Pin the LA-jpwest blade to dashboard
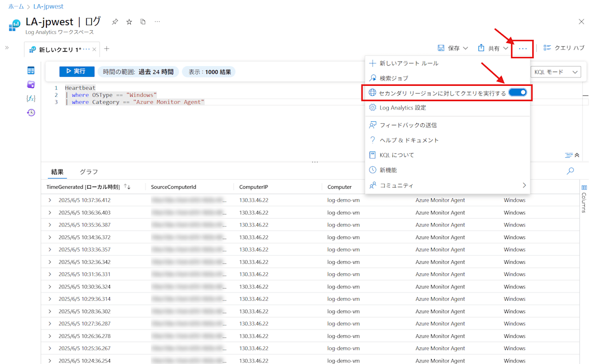 (x=115, y=22)
